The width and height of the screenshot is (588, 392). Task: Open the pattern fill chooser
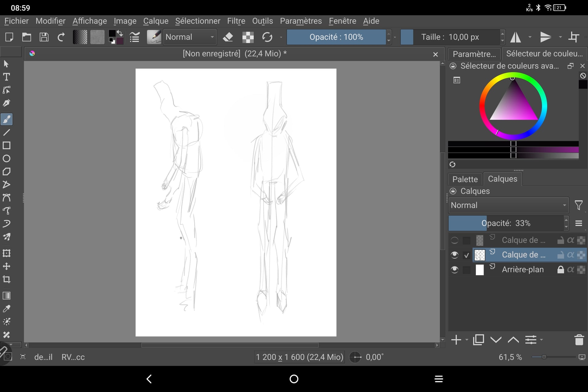[x=97, y=37]
